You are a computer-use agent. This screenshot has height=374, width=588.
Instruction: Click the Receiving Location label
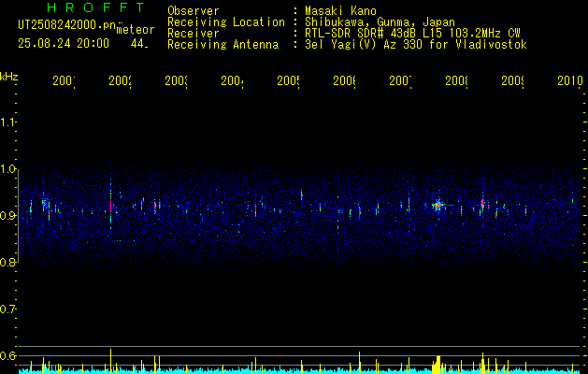[226, 22]
